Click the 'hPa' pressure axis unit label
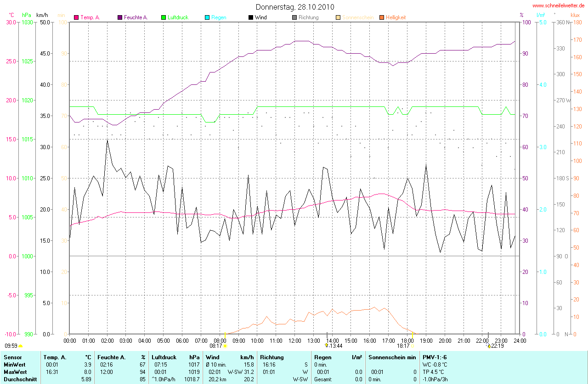Screen dimensions: 588x384 point(27,15)
